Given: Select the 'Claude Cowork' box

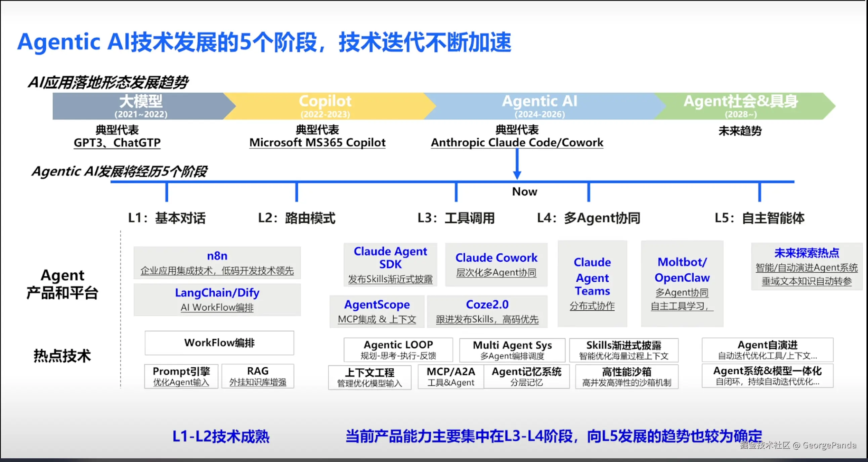Looking at the screenshot, I should [x=496, y=265].
